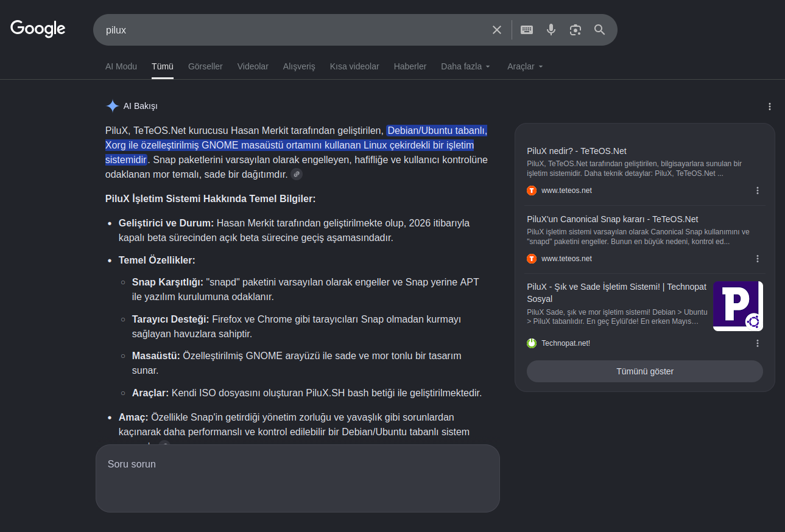Click the 'Soru sorun' question box
The image size is (785, 532).
point(298,478)
